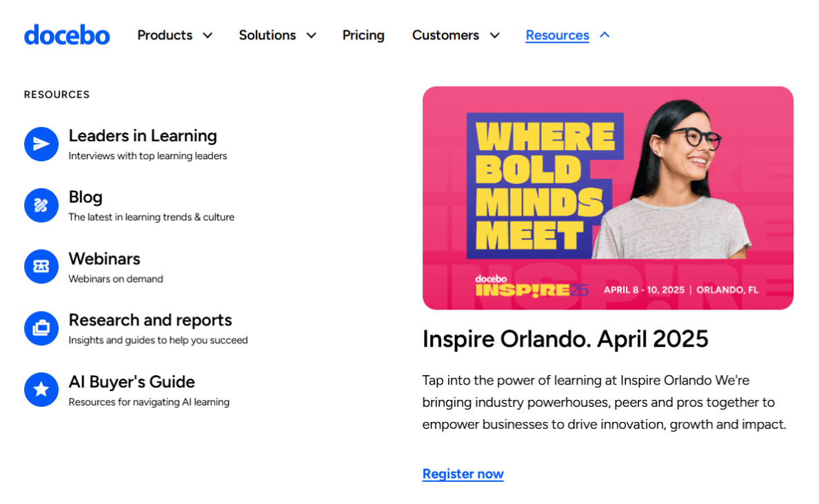Viewport: 819px width, 504px height.
Task: Click the Research and reports briefcase icon
Action: pos(41,328)
